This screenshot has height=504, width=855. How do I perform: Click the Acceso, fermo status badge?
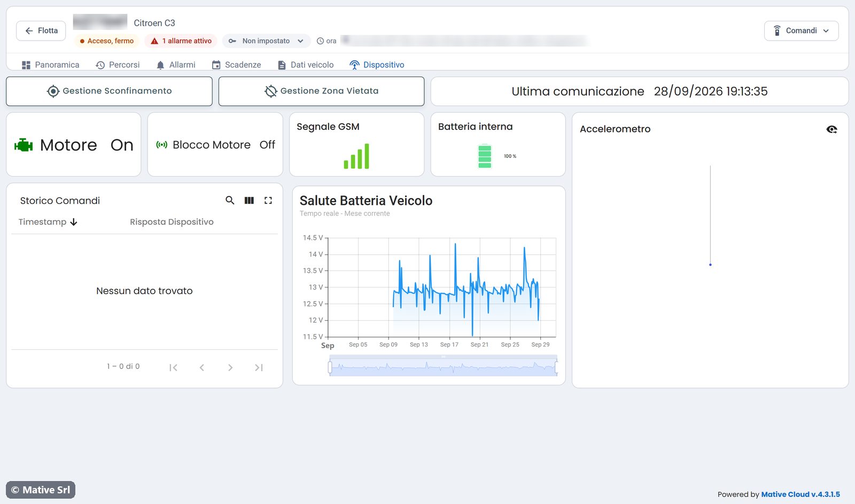click(106, 41)
